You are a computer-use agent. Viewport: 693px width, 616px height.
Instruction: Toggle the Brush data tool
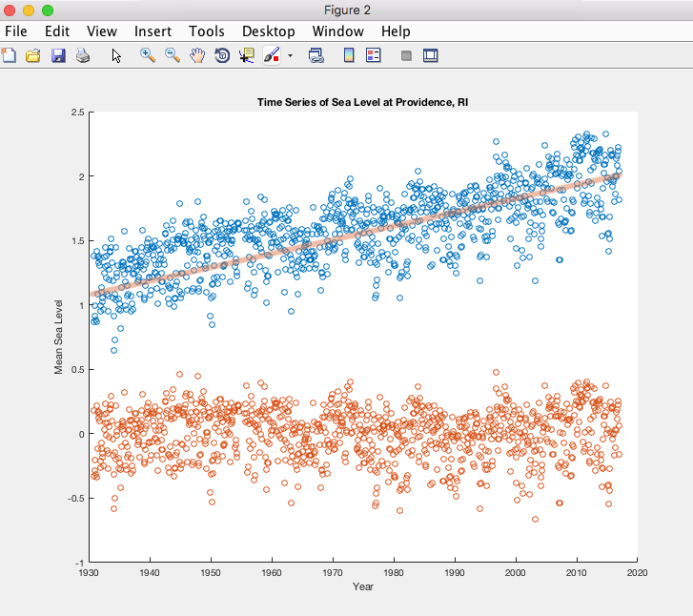[x=271, y=55]
